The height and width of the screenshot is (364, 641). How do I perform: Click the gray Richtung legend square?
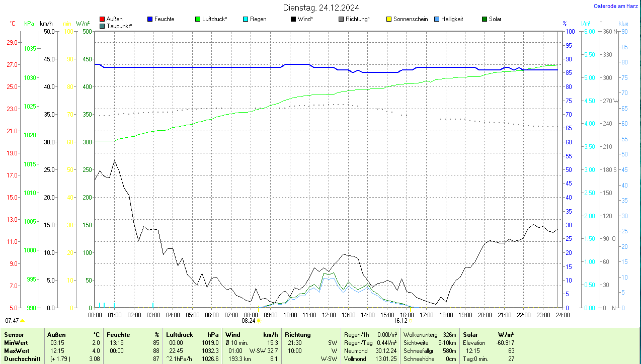click(x=341, y=19)
